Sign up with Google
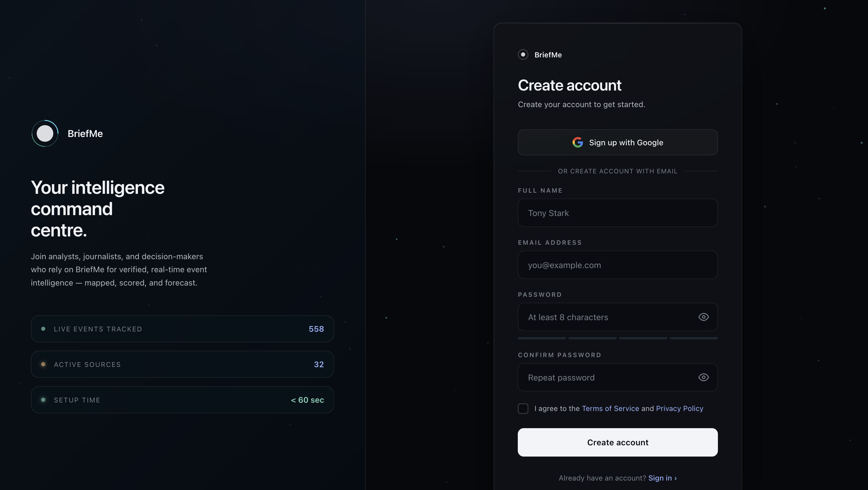The image size is (868, 490). [x=618, y=142]
